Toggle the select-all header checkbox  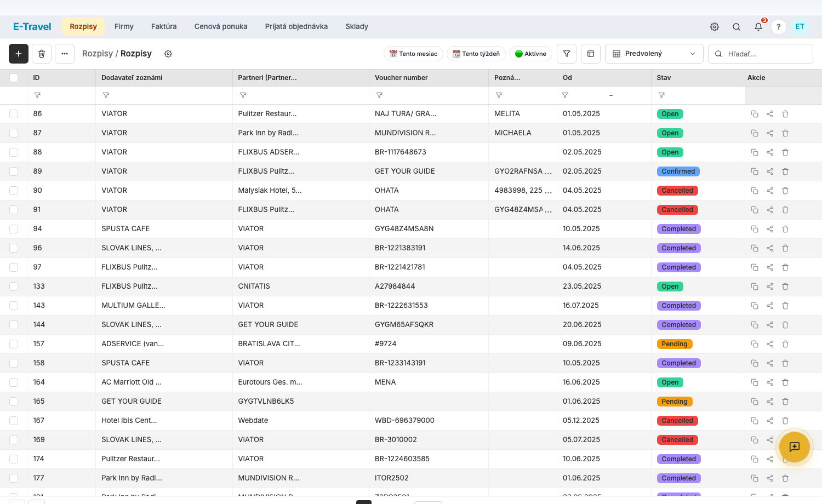pos(14,78)
